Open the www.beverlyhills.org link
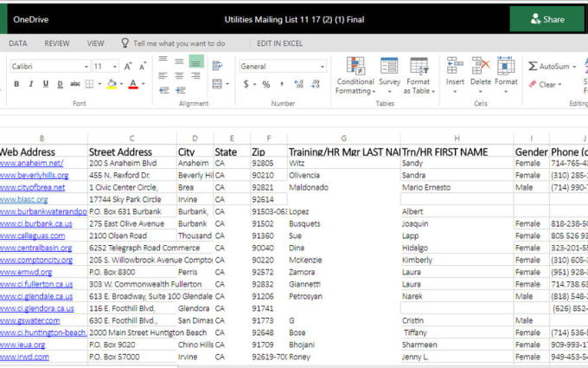588x368 pixels. pos(34,176)
